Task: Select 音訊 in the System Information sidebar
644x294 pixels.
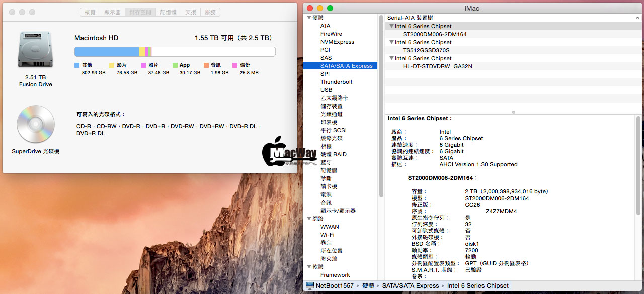Action: pos(326,203)
